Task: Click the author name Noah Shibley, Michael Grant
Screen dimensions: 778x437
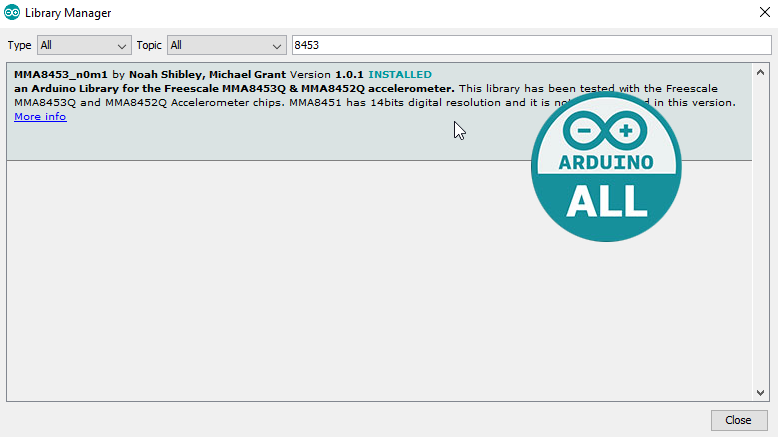Action: pyautogui.click(x=207, y=74)
